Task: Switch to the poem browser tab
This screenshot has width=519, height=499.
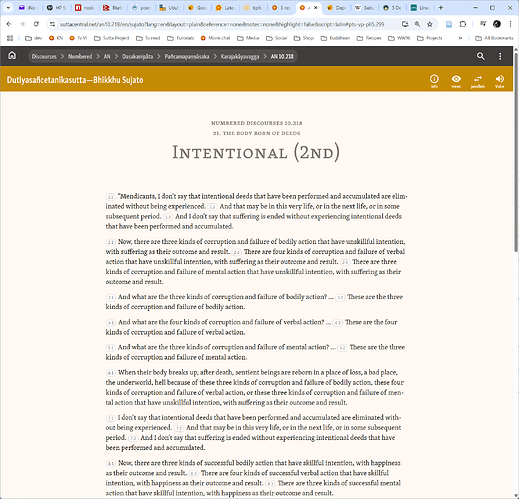Action: click(141, 8)
